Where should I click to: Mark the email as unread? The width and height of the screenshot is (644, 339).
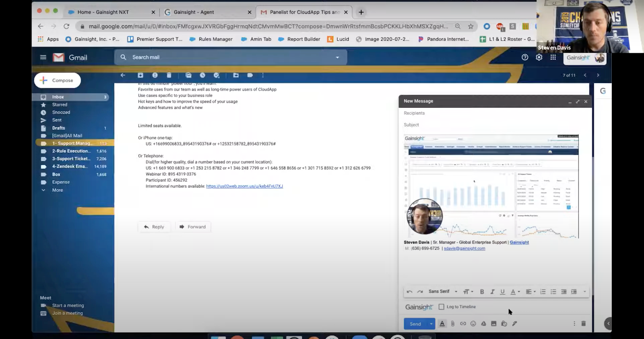[188, 75]
